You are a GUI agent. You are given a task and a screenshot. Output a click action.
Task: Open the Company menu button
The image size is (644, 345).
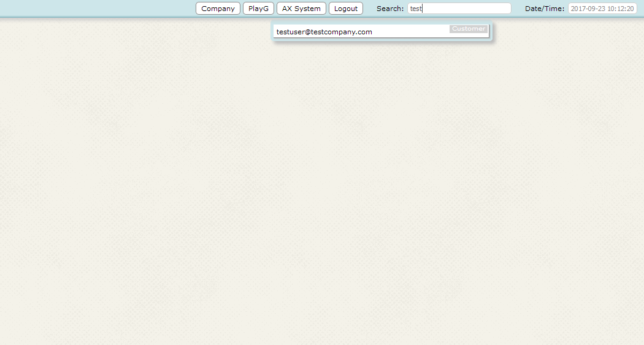218,9
